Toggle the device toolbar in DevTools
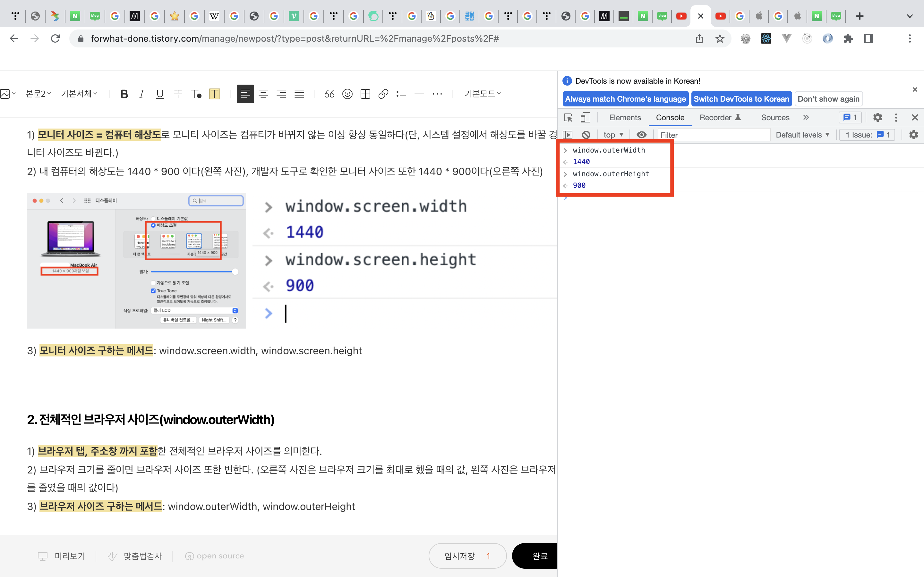This screenshot has height=577, width=924. pyautogui.click(x=585, y=118)
